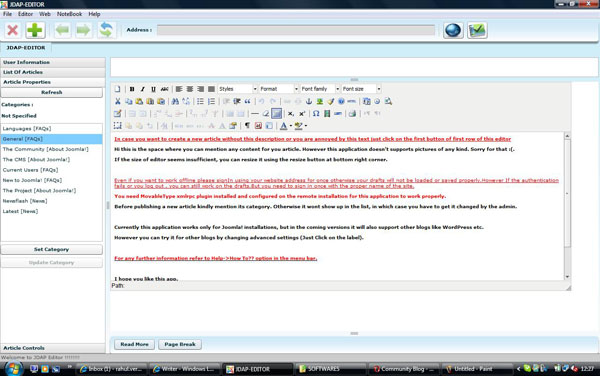Apply subscript with the x₂ icon
The image size is (600, 376).
pyautogui.click(x=290, y=114)
